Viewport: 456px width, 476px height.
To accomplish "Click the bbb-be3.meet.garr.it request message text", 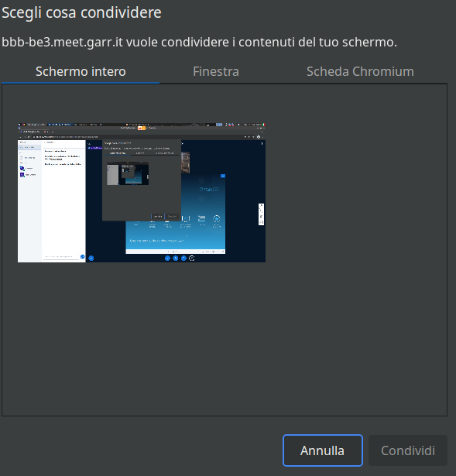I will tap(199, 43).
